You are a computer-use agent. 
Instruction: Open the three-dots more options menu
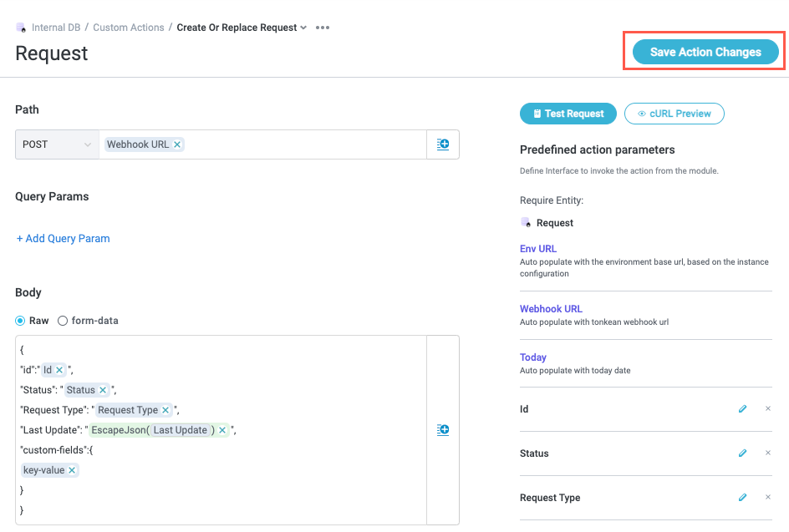point(323,28)
